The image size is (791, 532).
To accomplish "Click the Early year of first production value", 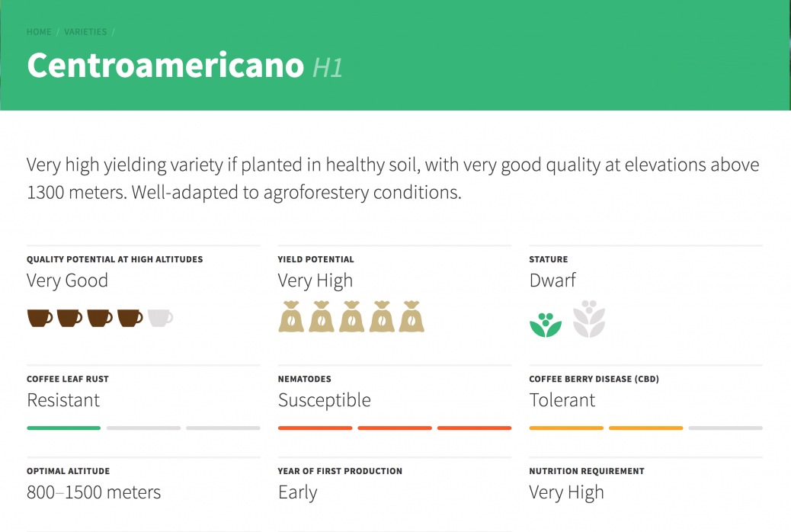I will click(298, 492).
